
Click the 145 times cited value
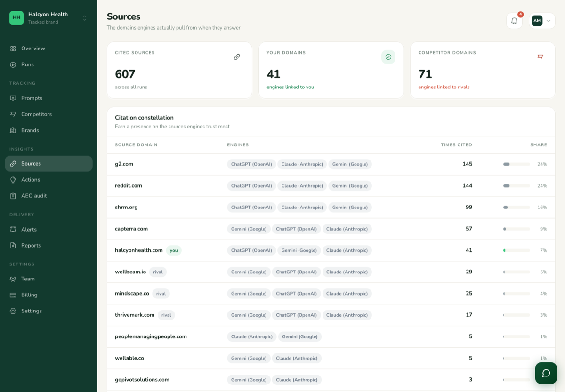pyautogui.click(x=467, y=164)
